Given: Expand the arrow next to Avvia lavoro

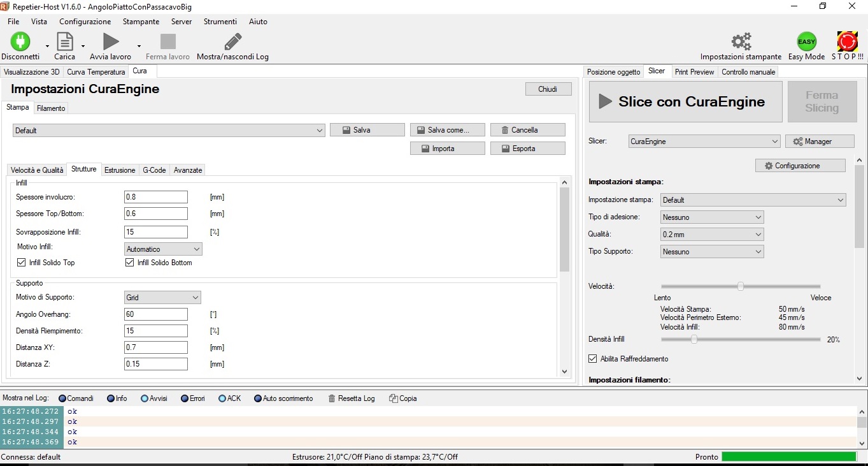Looking at the screenshot, I should [x=139, y=46].
